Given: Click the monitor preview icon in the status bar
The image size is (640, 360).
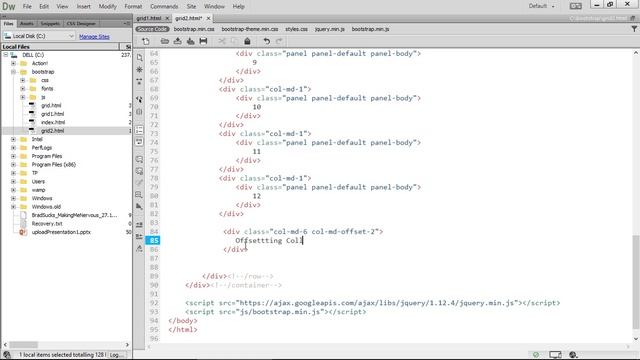Looking at the screenshot, I should (555, 355).
